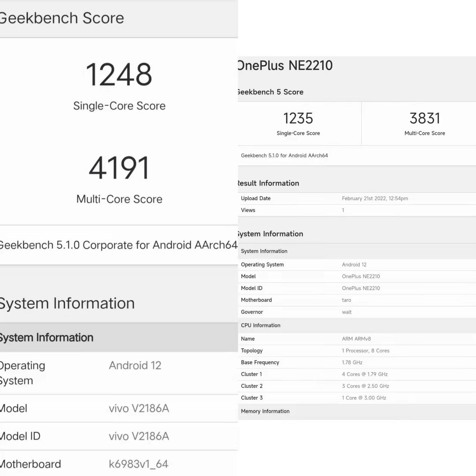
Task: Click 'vivo V2186A' in the Model row
Action: (139, 408)
